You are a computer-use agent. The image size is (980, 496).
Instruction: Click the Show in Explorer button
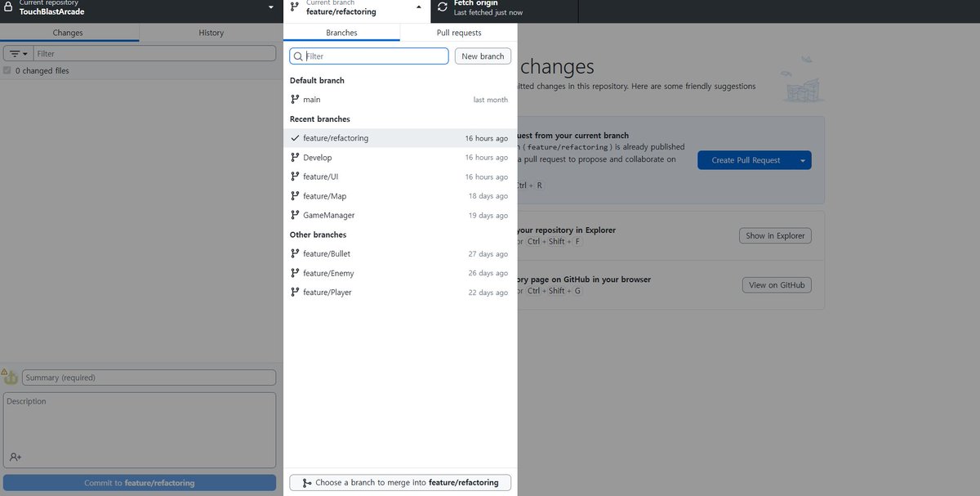point(775,236)
